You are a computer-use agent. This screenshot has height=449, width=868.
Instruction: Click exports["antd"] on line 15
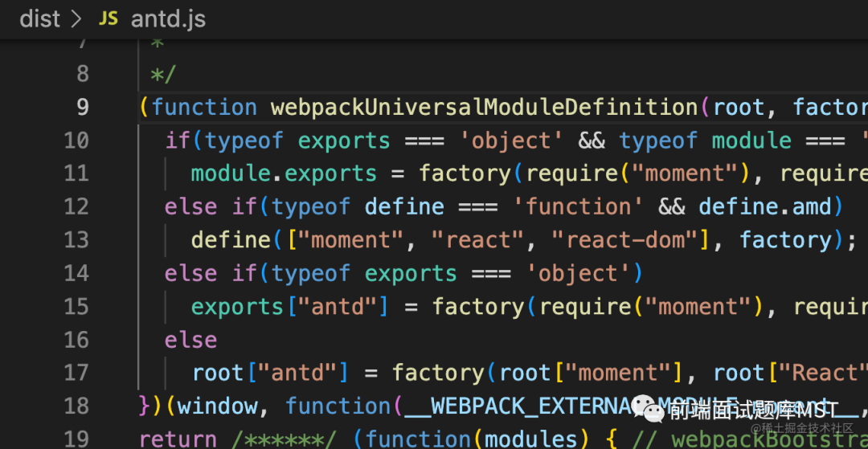point(290,306)
